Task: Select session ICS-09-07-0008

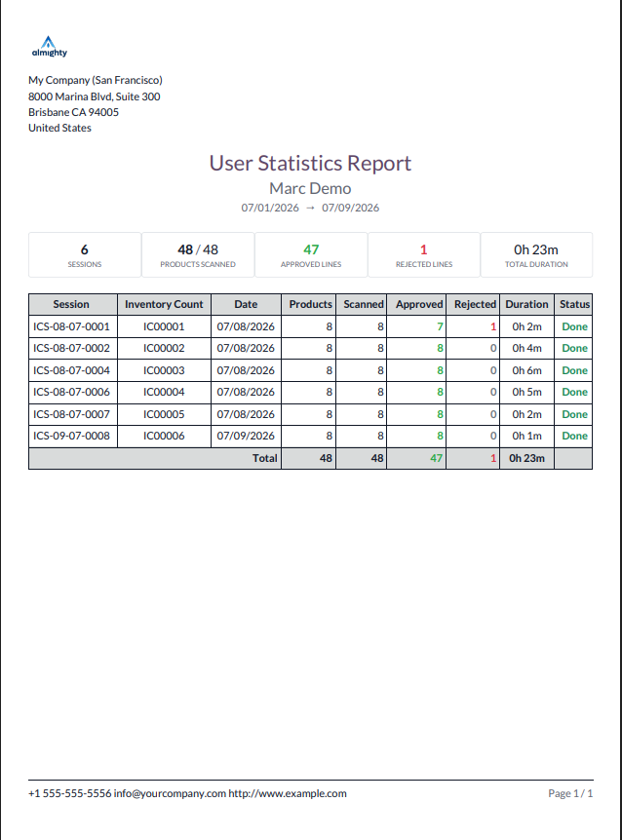Action: (x=71, y=436)
